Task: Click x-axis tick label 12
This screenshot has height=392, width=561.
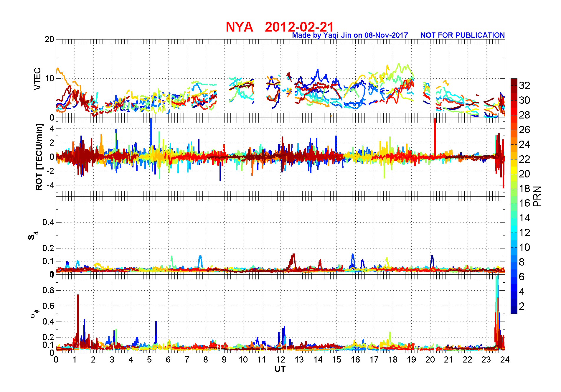Action: 280,360
